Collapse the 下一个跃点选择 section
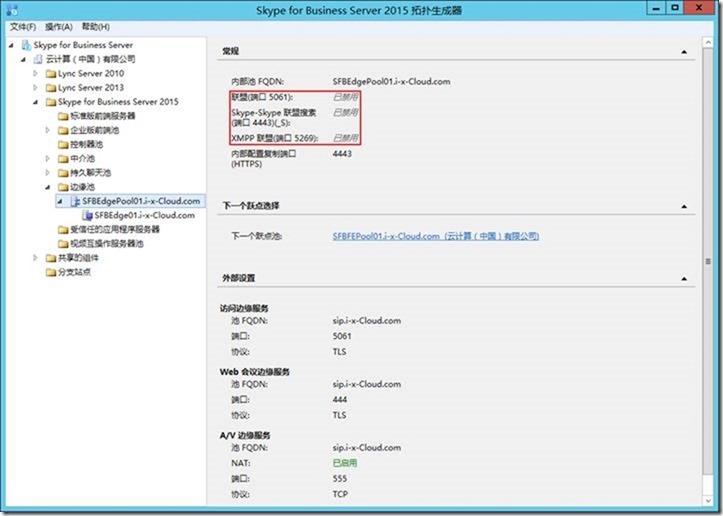Image resolution: width=723 pixels, height=516 pixels. click(684, 206)
